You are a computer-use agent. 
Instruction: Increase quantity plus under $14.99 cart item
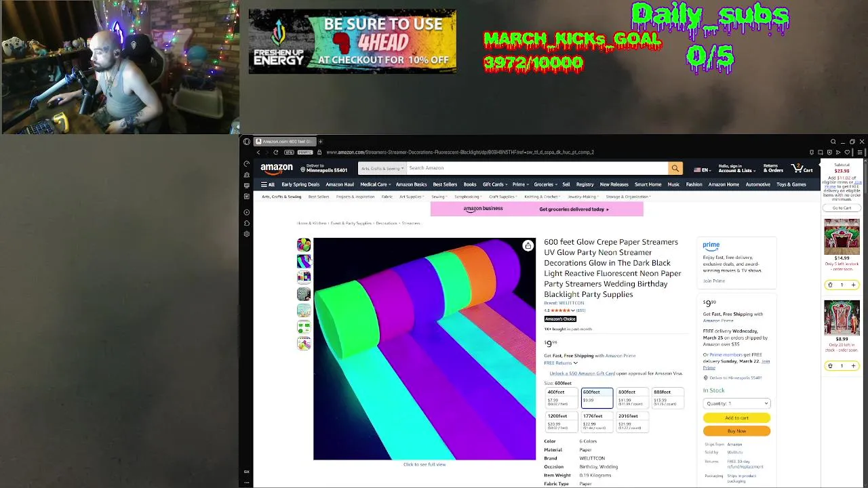point(854,285)
